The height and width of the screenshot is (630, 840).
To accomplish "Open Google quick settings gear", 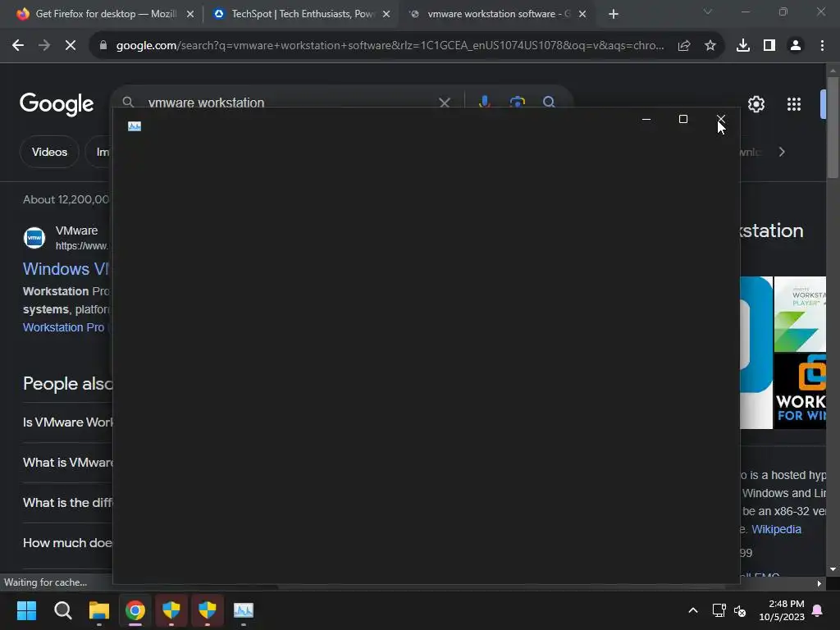I will [x=756, y=104].
